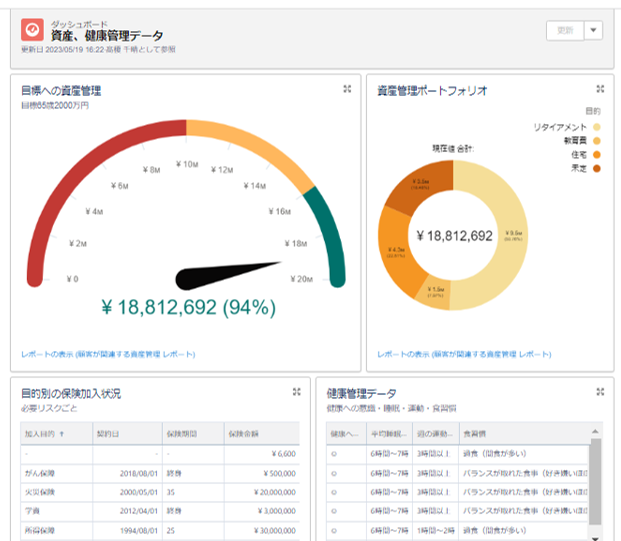Open the dropdown arrow next to 更新 button
The height and width of the screenshot is (541, 621).
(594, 30)
